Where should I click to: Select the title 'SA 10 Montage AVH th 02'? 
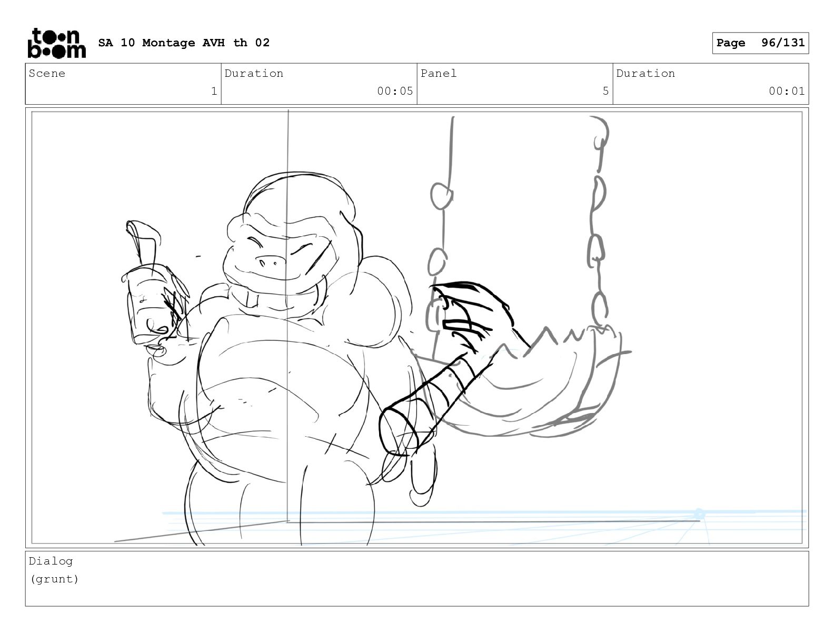pos(184,43)
